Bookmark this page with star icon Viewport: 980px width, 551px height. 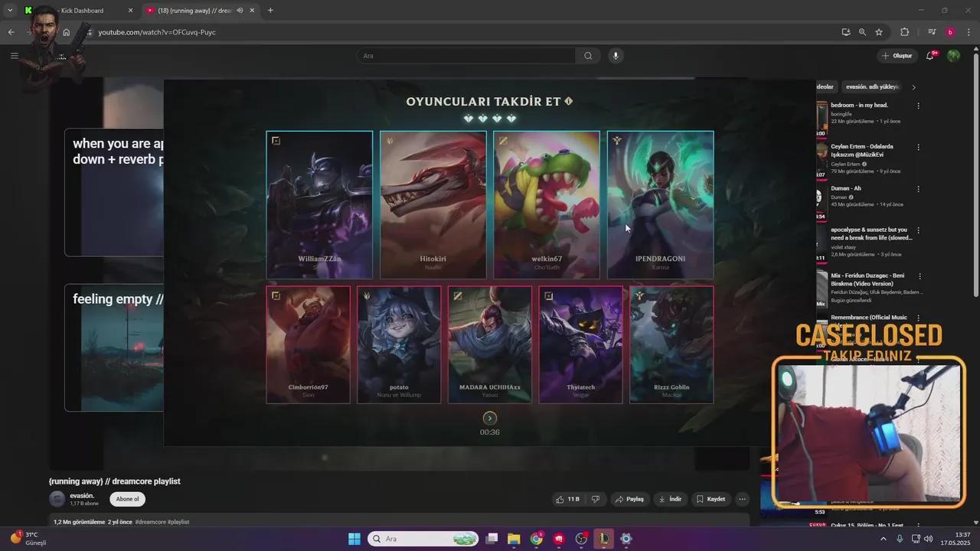(879, 32)
